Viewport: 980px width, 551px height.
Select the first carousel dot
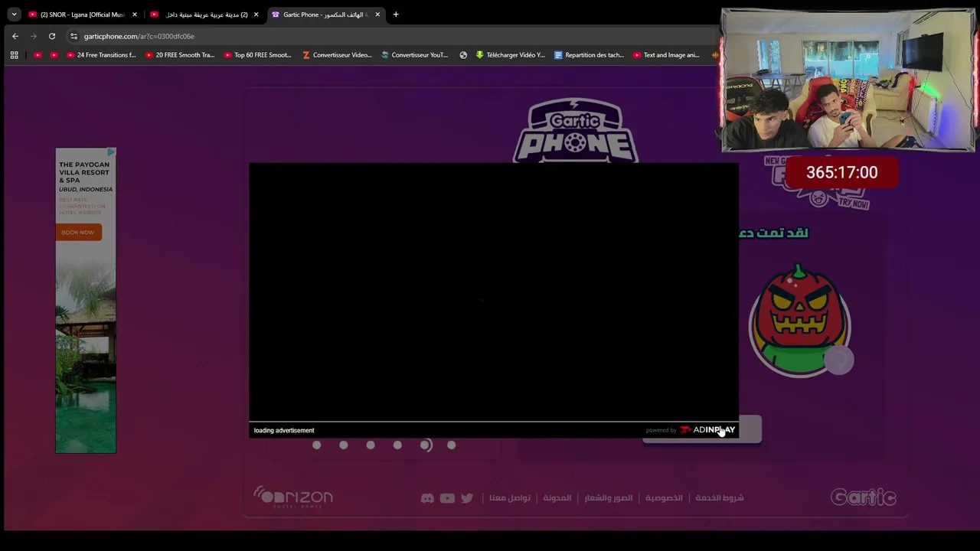tap(316, 445)
